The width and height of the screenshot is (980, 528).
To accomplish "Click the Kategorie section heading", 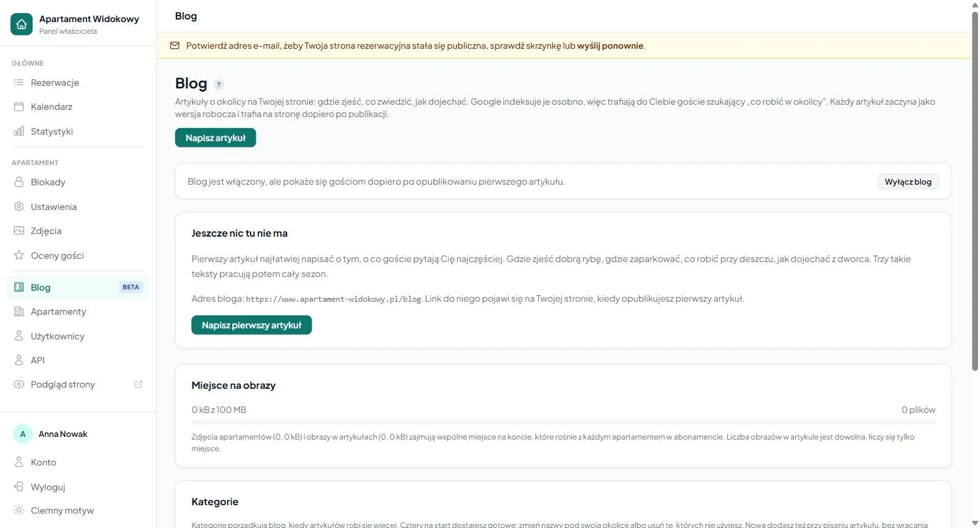I will coord(215,502).
